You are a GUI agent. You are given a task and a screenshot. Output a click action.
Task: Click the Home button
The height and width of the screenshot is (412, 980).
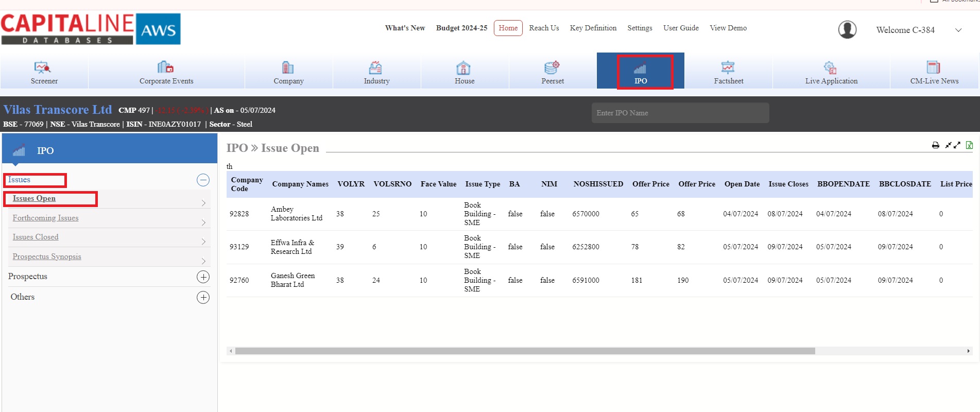pos(508,28)
